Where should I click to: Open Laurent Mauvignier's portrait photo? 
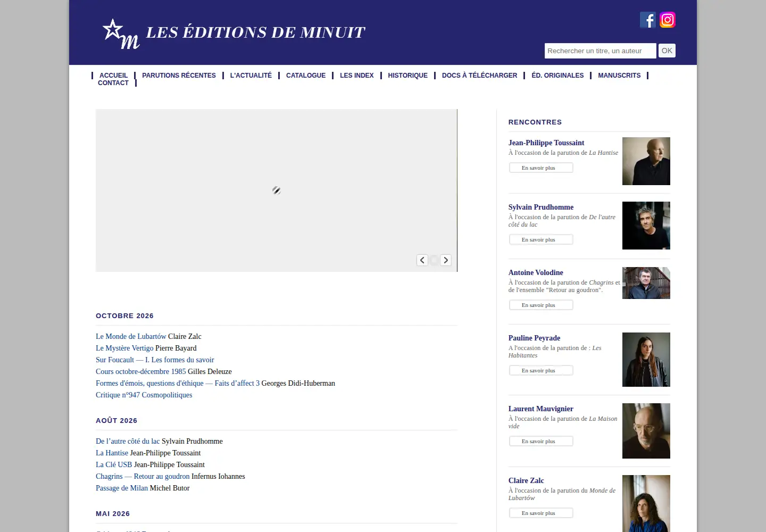tap(646, 431)
